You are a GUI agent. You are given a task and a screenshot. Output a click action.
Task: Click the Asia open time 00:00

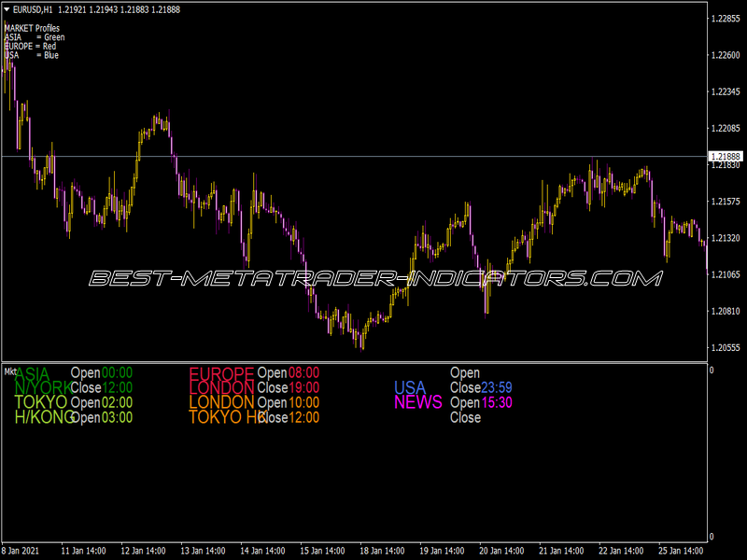[x=118, y=372]
